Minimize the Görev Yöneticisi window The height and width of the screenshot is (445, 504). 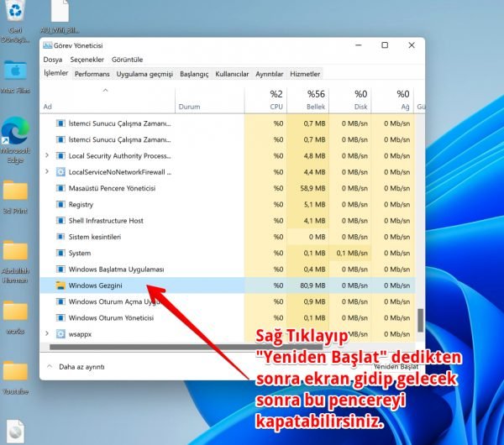(359, 45)
